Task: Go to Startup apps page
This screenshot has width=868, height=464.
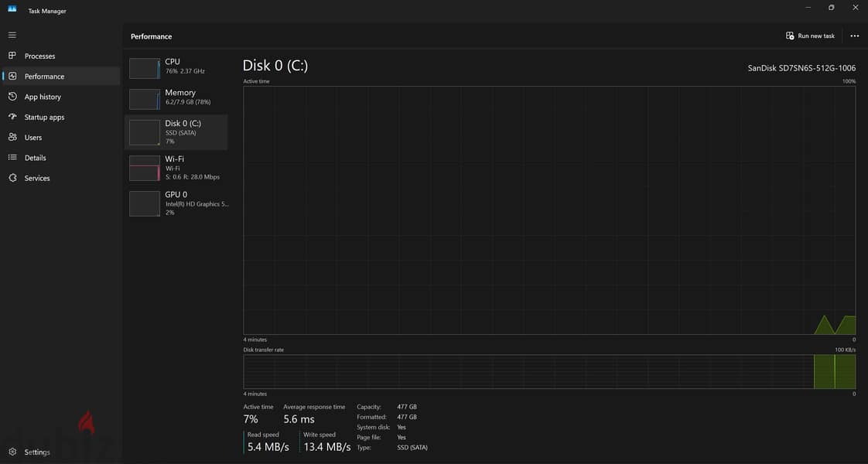Action: click(x=44, y=118)
